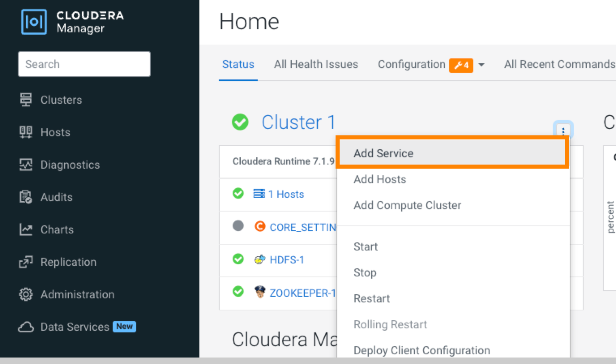The image size is (616, 364).
Task: Open the HDFS-1 service link
Action: pos(287,260)
